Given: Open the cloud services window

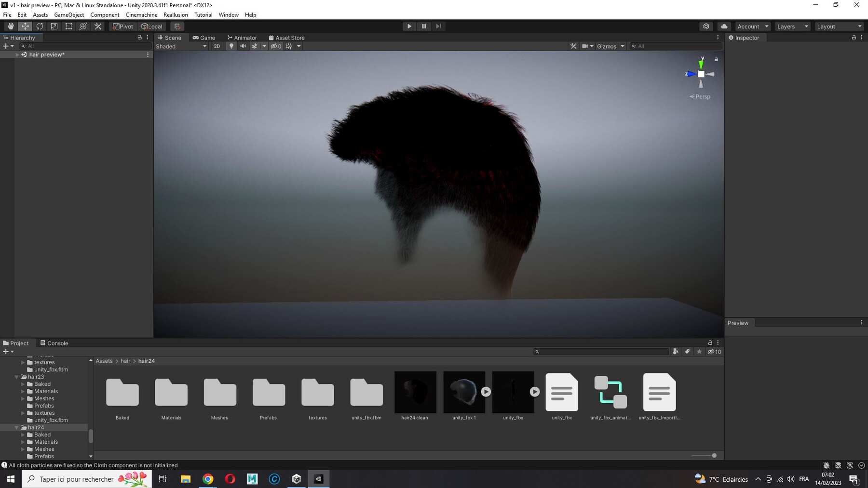Looking at the screenshot, I should tap(724, 26).
